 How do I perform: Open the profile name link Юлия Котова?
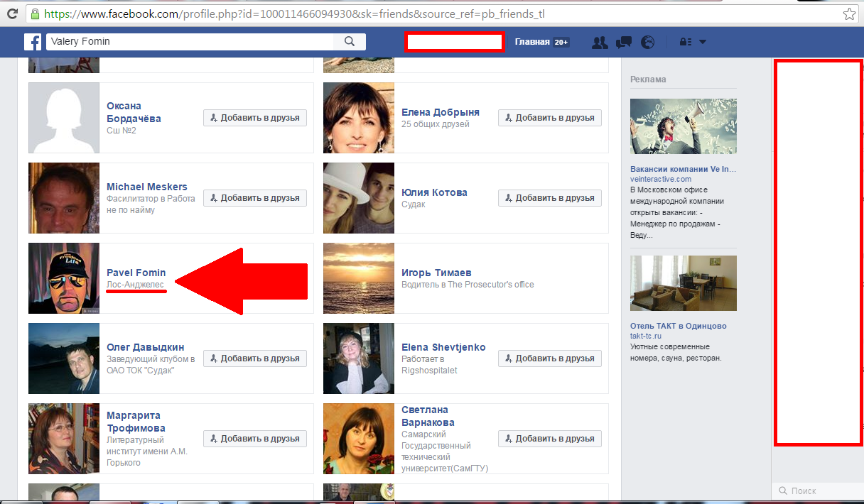click(x=434, y=192)
